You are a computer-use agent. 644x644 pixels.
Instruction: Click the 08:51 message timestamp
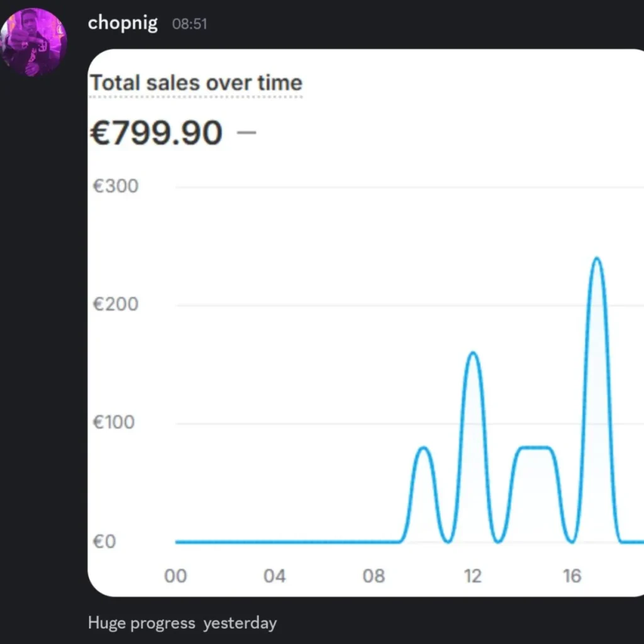(x=189, y=25)
